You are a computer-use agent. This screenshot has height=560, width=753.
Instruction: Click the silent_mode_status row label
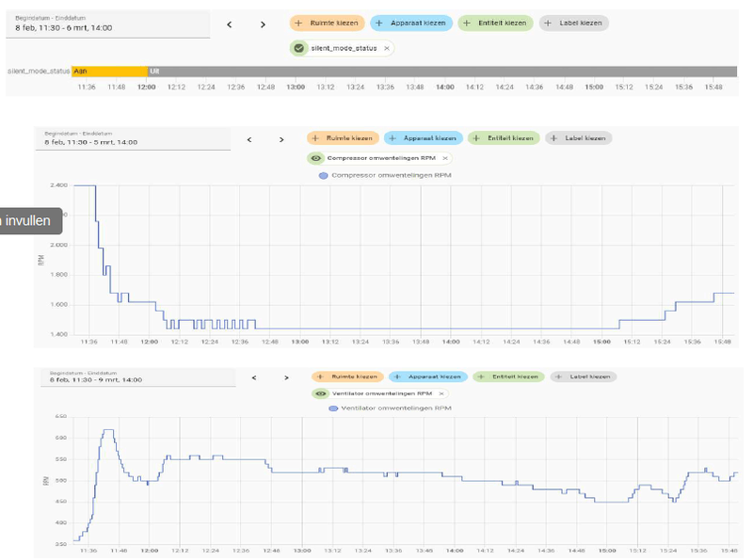click(39, 72)
